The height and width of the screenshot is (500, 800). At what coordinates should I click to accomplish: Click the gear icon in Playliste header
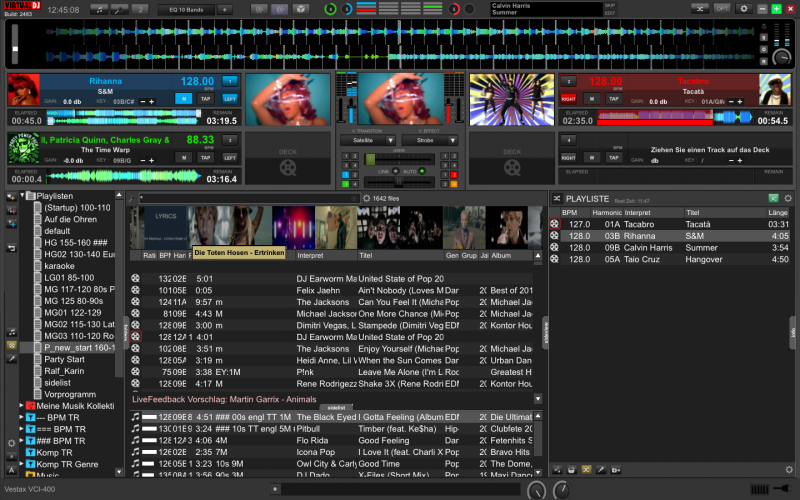point(788,198)
